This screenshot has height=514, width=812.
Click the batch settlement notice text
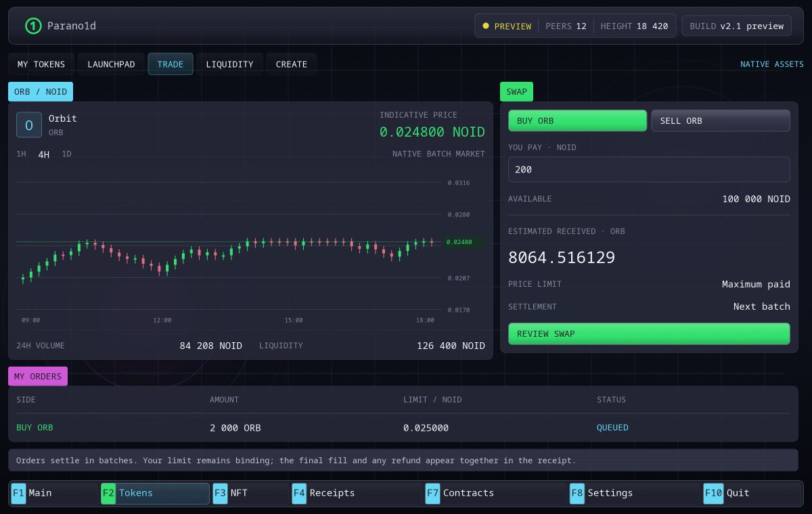click(296, 461)
